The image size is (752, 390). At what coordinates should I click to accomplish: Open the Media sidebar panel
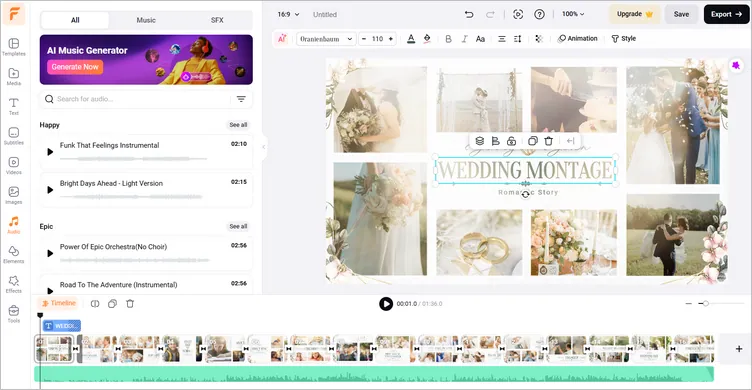pyautogui.click(x=13, y=77)
